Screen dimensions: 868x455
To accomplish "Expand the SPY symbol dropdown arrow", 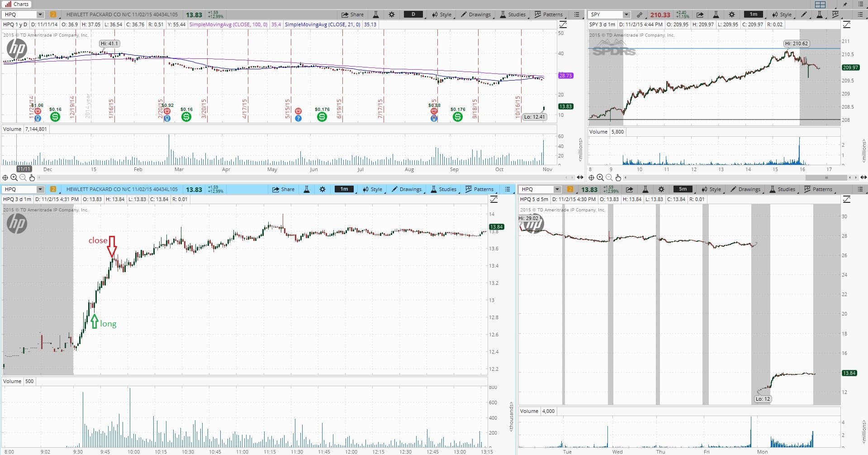I will pos(626,14).
